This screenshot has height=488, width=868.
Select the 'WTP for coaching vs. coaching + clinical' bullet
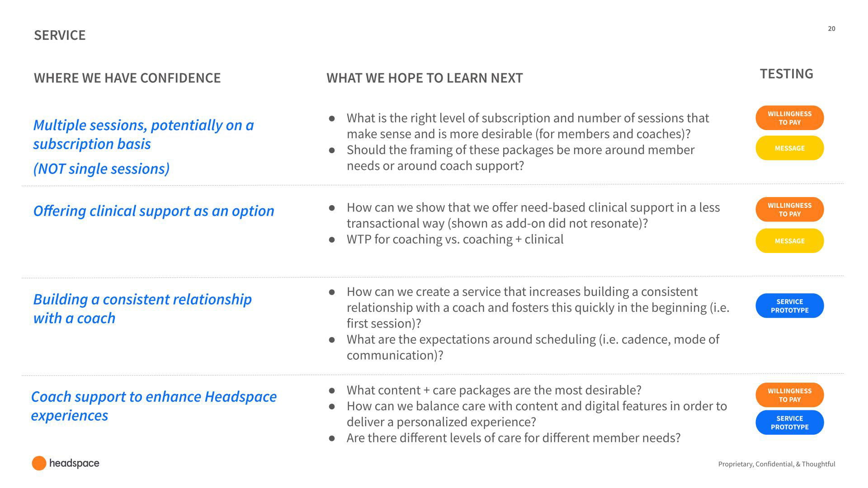click(x=455, y=239)
